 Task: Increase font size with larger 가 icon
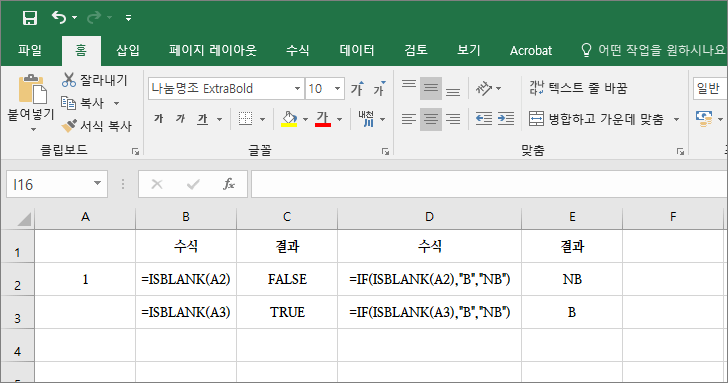click(x=357, y=88)
